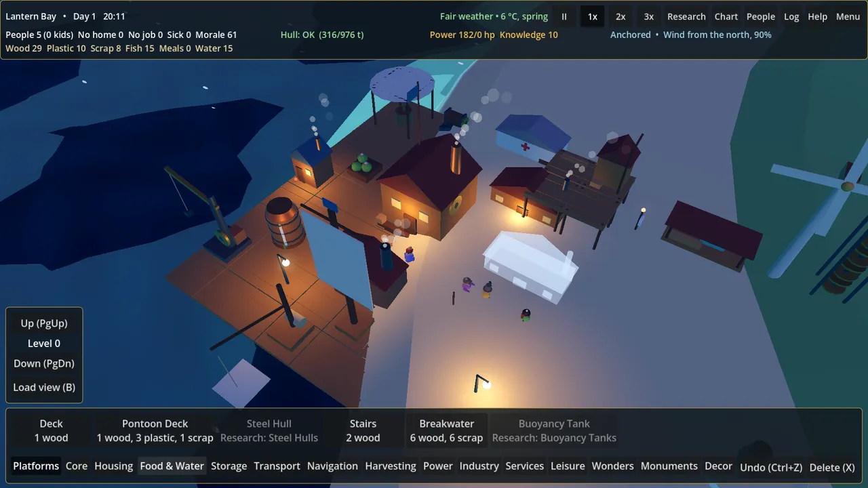Open the Services category tab

click(525, 466)
